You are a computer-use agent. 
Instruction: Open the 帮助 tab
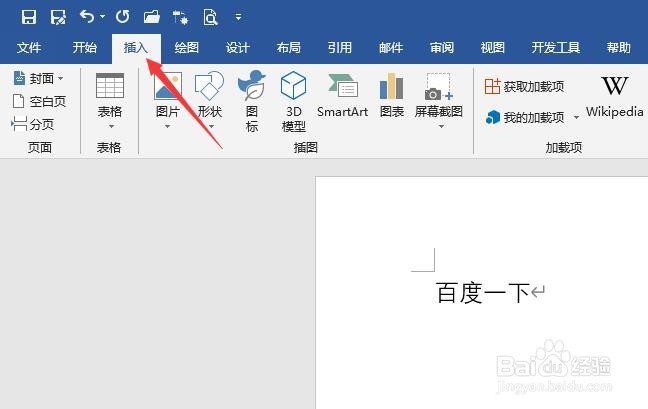[x=619, y=48]
